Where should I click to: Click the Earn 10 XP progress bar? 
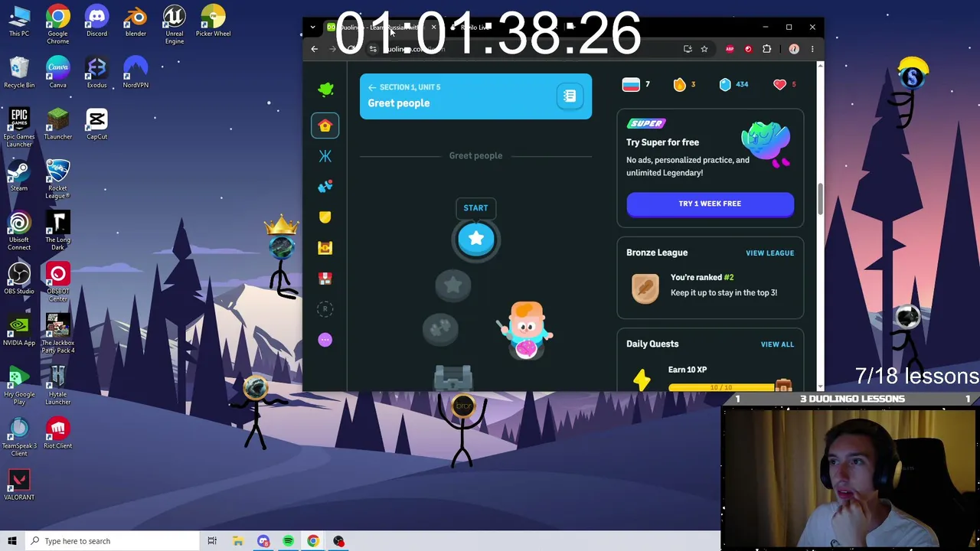[x=721, y=387]
